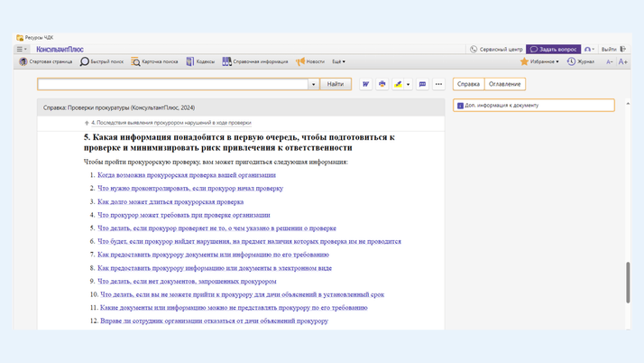
Task: Open the Журнал history
Action: pyautogui.click(x=581, y=61)
